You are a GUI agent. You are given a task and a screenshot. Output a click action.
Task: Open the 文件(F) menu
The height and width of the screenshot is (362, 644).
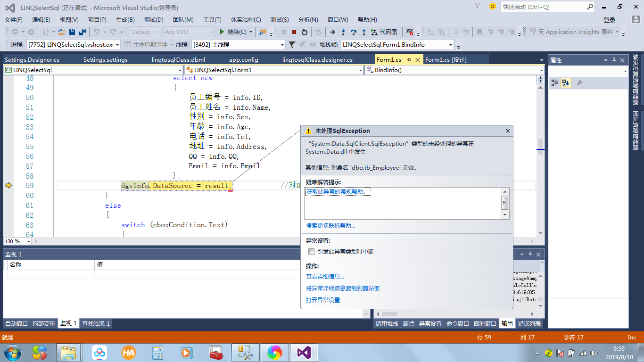click(x=14, y=19)
